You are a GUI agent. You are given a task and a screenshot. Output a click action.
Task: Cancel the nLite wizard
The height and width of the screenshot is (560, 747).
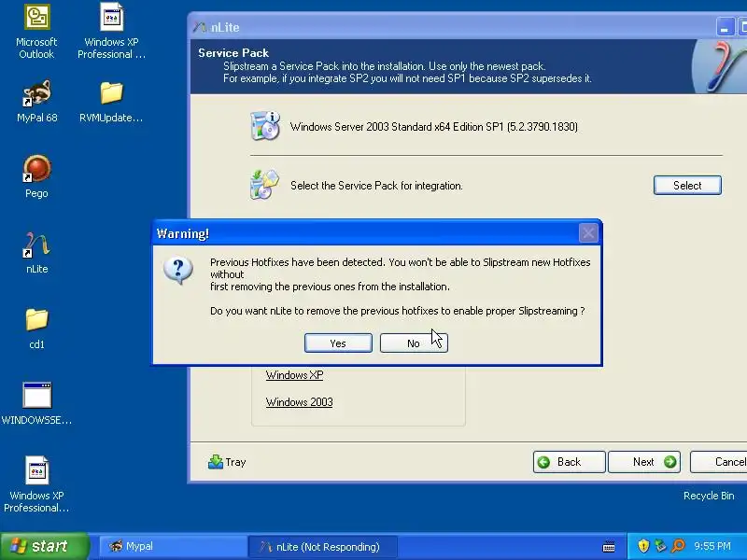(x=719, y=462)
